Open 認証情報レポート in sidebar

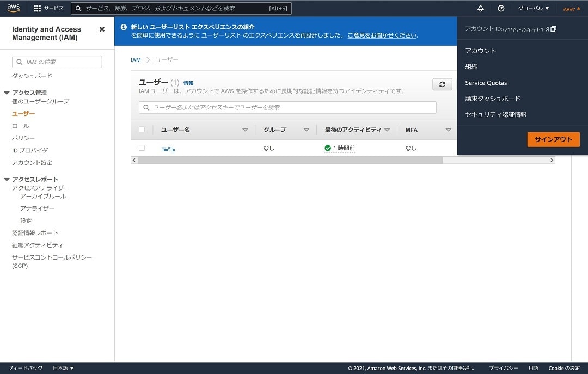point(35,233)
